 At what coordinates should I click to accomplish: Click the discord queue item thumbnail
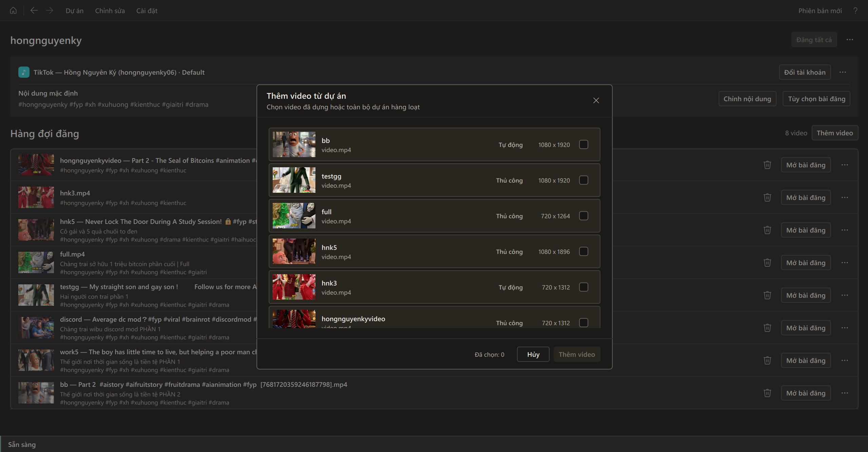36,328
